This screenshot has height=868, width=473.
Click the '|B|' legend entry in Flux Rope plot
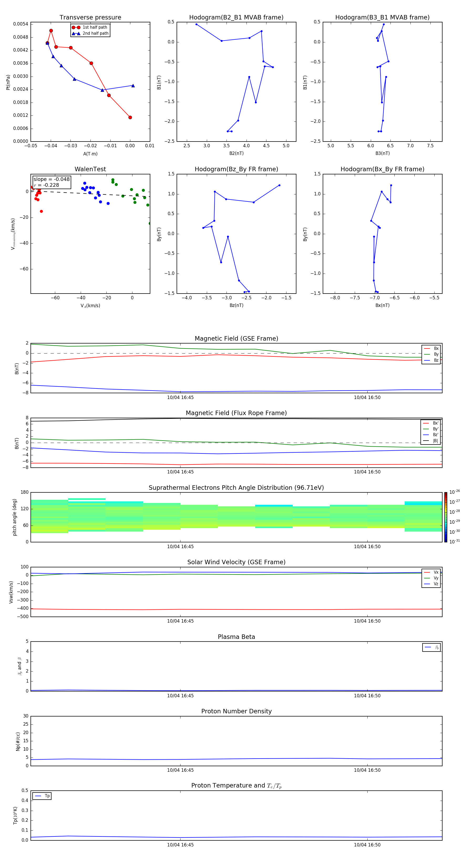point(431,441)
